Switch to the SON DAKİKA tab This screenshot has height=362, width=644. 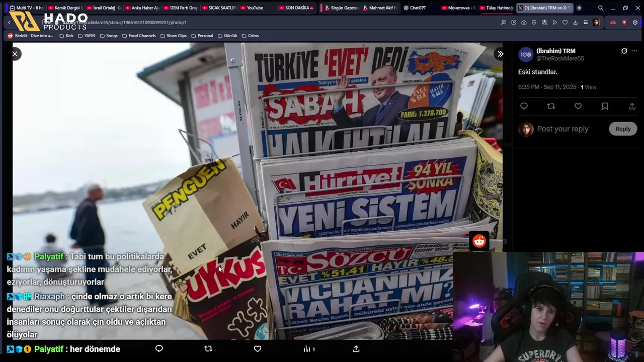[297, 8]
